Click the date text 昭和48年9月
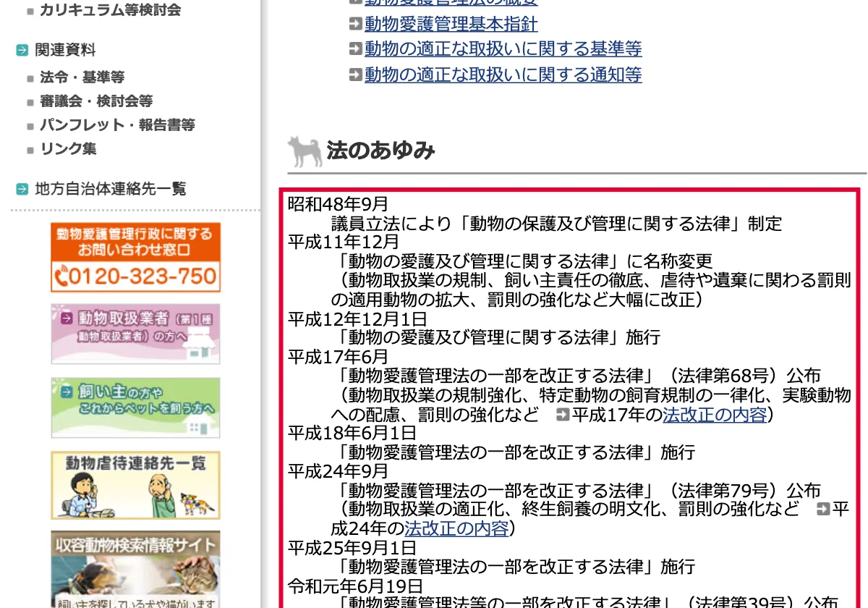Viewport: 868px width, 608px height. point(339,204)
